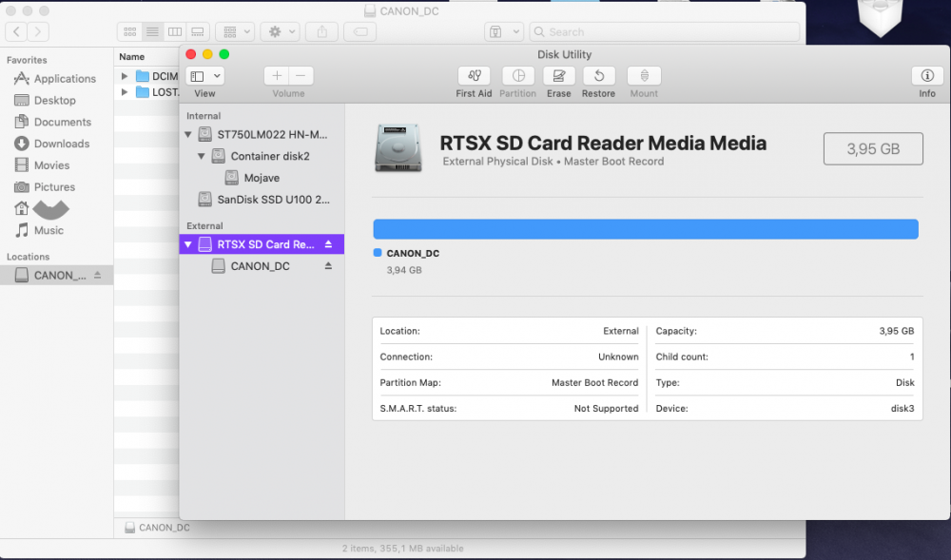Select the CANON_DC volume in Disk Utility

point(262,266)
